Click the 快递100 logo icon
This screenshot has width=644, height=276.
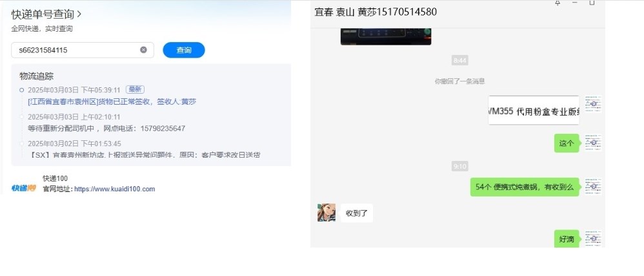(24, 188)
